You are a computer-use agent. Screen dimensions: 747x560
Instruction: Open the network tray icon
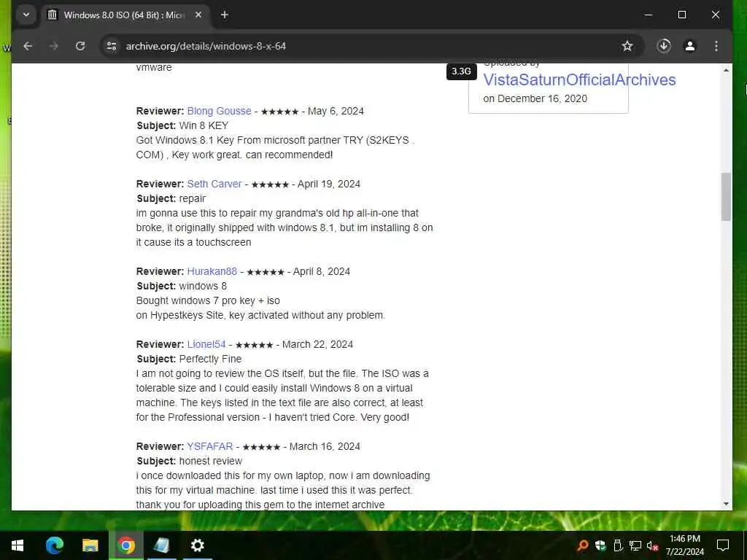coord(635,545)
